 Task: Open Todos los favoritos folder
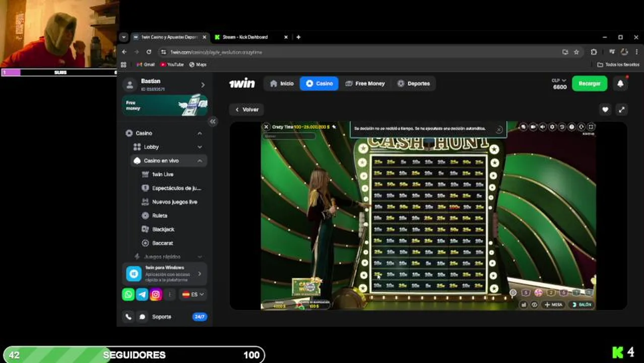(618, 65)
